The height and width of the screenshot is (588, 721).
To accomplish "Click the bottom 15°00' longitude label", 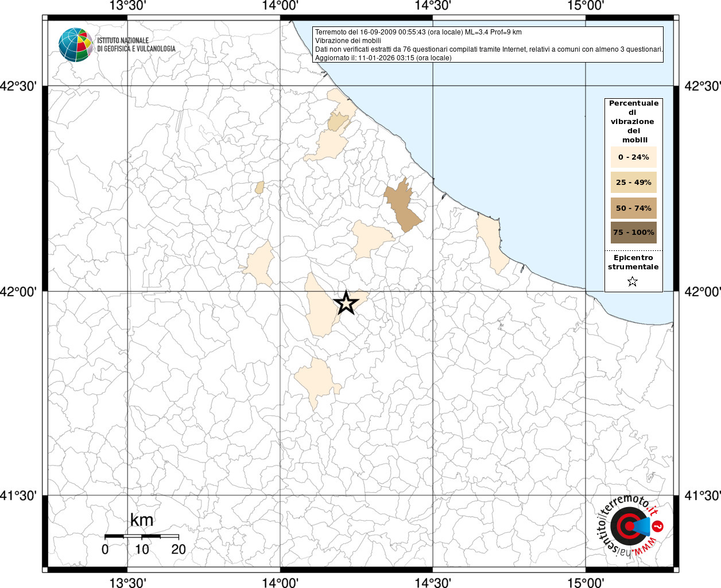I will [x=586, y=583].
